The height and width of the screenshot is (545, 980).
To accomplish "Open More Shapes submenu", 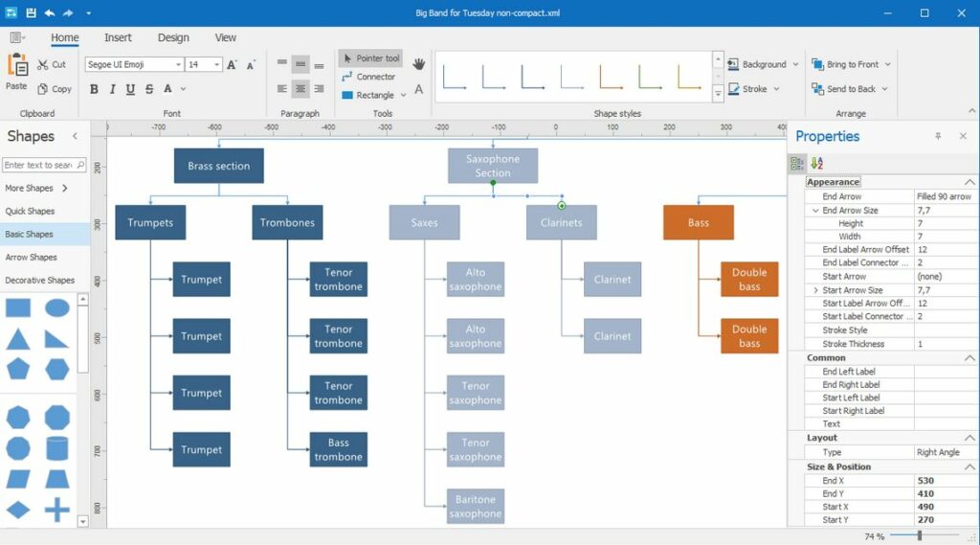I will pos(36,188).
